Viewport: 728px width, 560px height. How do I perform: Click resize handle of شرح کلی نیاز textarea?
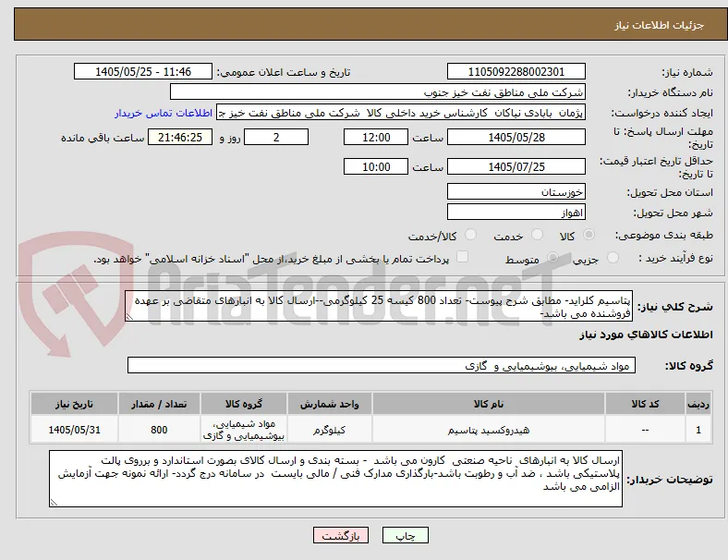(x=129, y=317)
